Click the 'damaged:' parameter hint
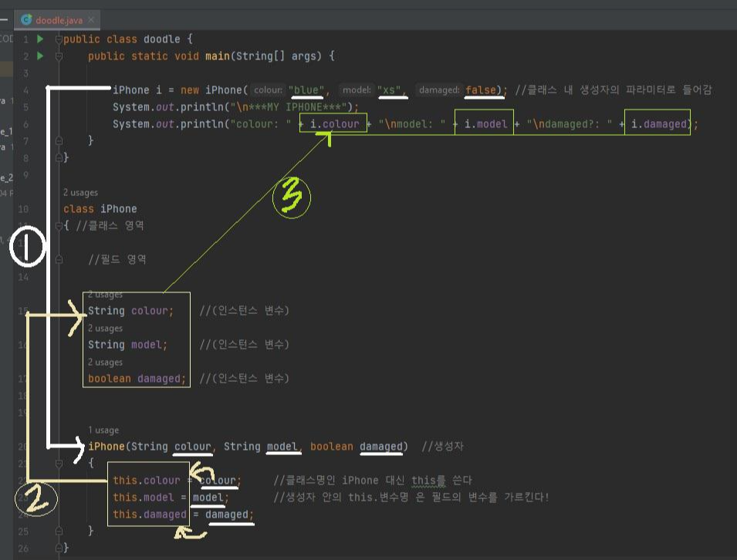Image resolution: width=737 pixels, height=560 pixels. (x=438, y=89)
